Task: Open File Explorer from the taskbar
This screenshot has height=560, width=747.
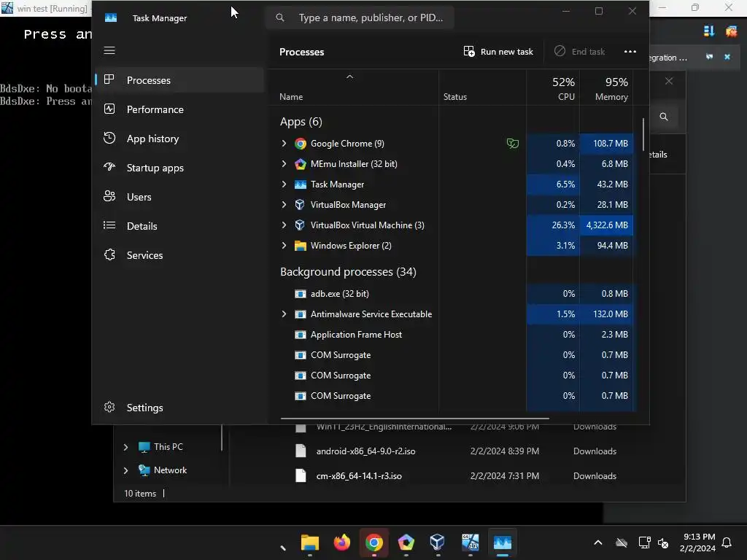Action: (309, 542)
